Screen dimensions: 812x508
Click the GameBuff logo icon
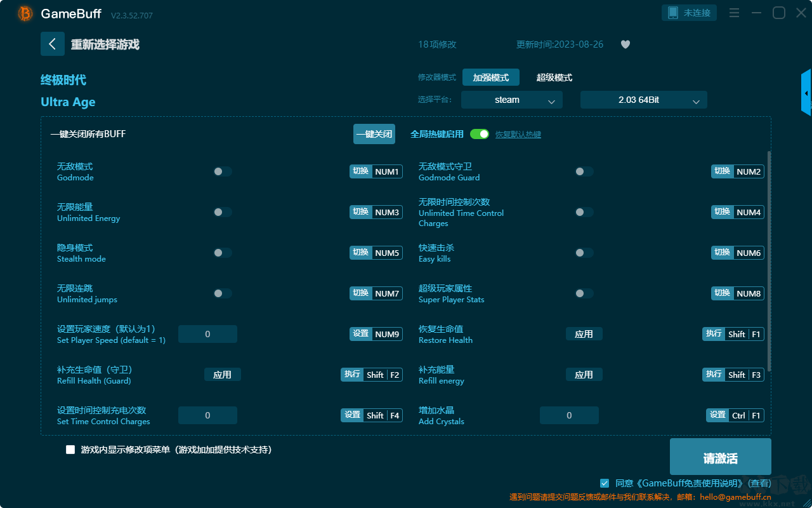[x=25, y=13]
